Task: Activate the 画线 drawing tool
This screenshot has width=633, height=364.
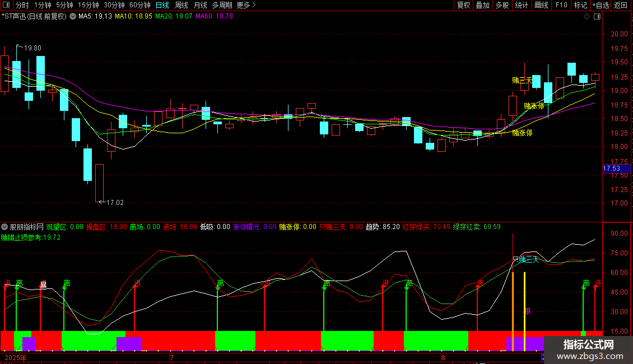Action: (x=541, y=5)
